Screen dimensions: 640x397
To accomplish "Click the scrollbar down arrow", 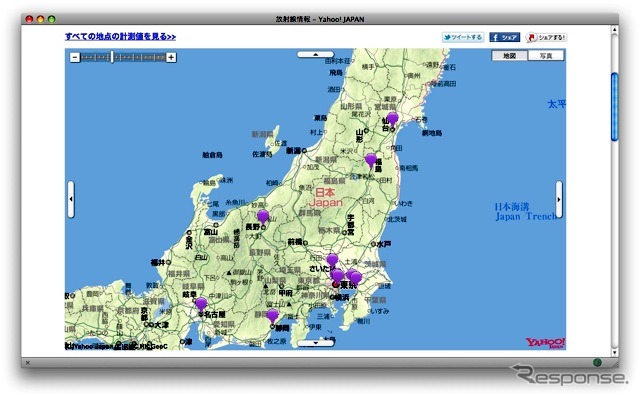I will pos(614,353).
